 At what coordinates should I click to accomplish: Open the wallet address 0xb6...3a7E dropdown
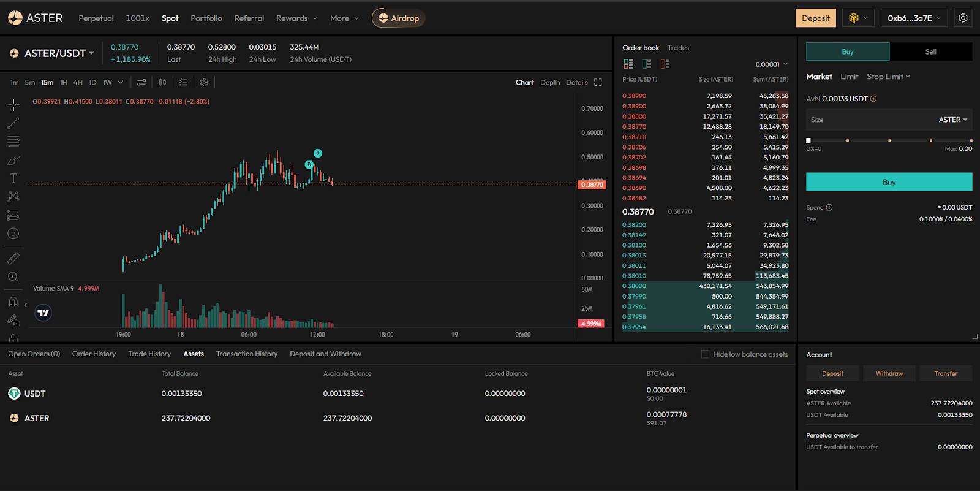(914, 18)
